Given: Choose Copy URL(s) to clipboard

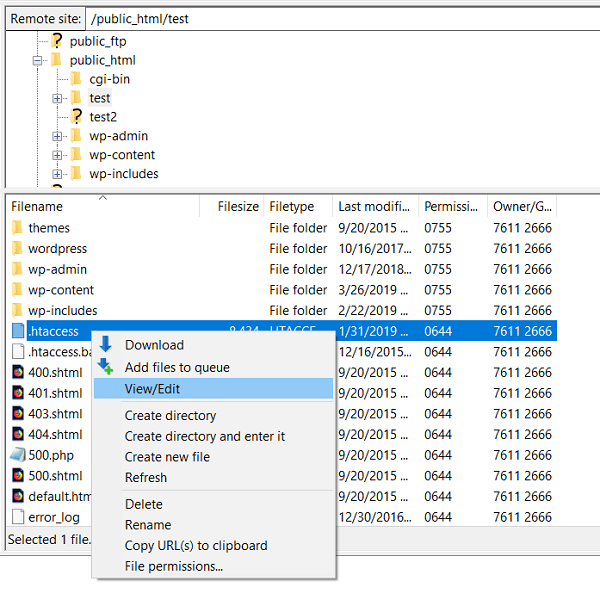Looking at the screenshot, I should tap(213, 545).
